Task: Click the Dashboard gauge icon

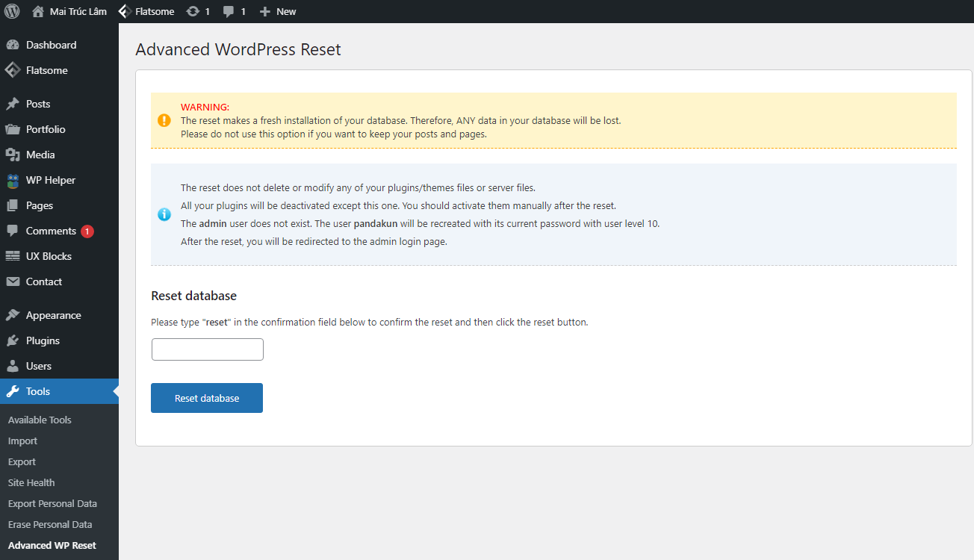Action: coord(13,45)
